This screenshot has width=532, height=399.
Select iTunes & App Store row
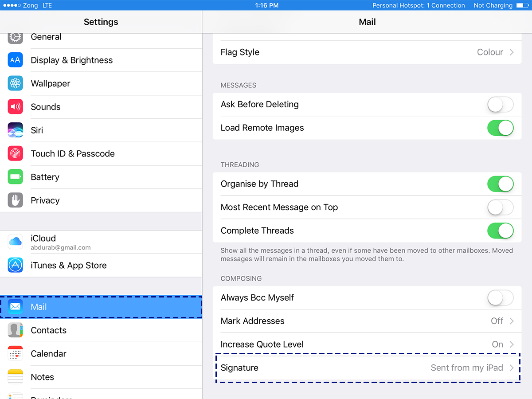[101, 266]
